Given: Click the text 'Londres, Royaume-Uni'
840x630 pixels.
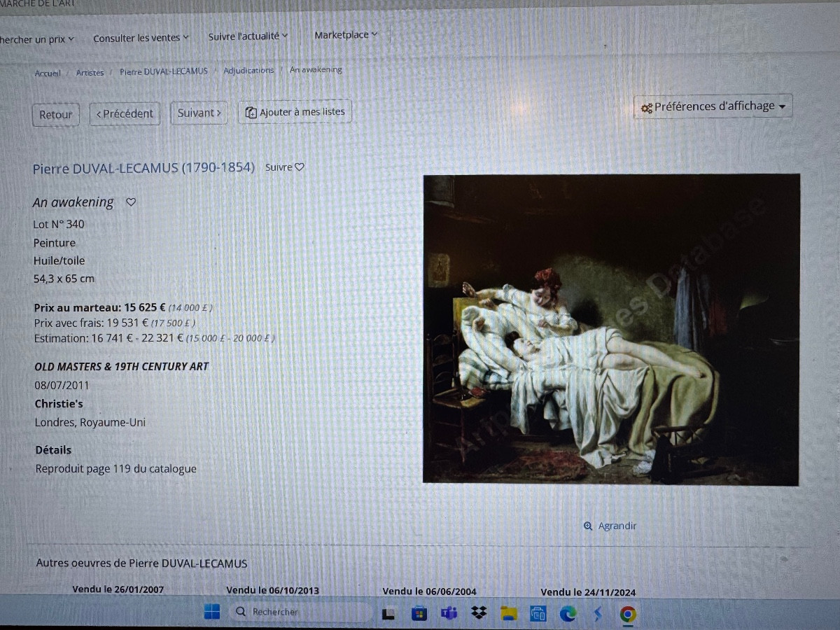Looking at the screenshot, I should (90, 423).
